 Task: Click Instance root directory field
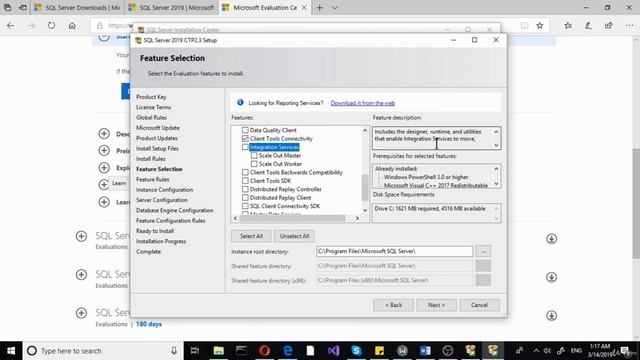(394, 251)
